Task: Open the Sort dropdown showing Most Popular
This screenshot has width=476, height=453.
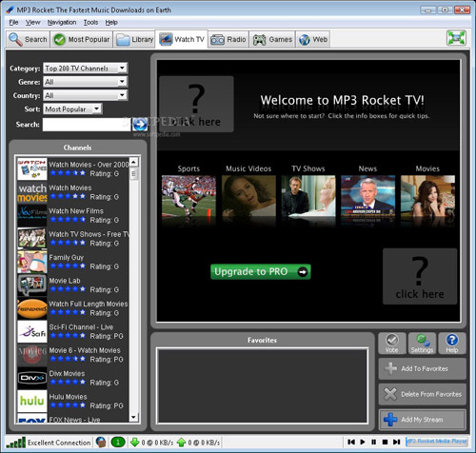Action: [97, 109]
